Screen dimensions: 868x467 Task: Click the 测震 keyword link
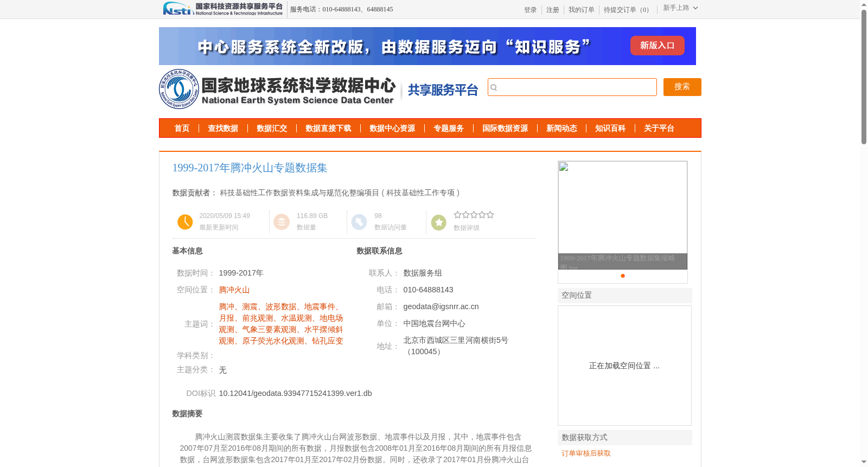pos(250,306)
